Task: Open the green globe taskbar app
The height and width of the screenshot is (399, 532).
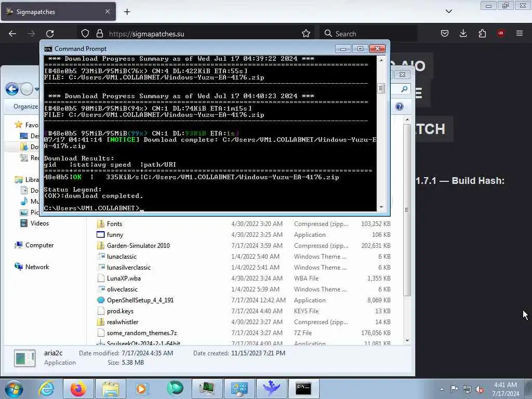Action: point(175,389)
